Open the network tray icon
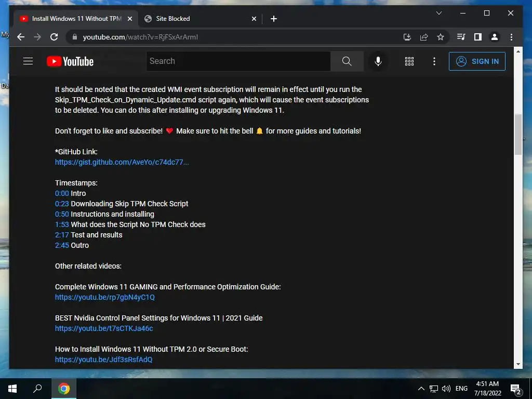The width and height of the screenshot is (532, 399). point(434,389)
